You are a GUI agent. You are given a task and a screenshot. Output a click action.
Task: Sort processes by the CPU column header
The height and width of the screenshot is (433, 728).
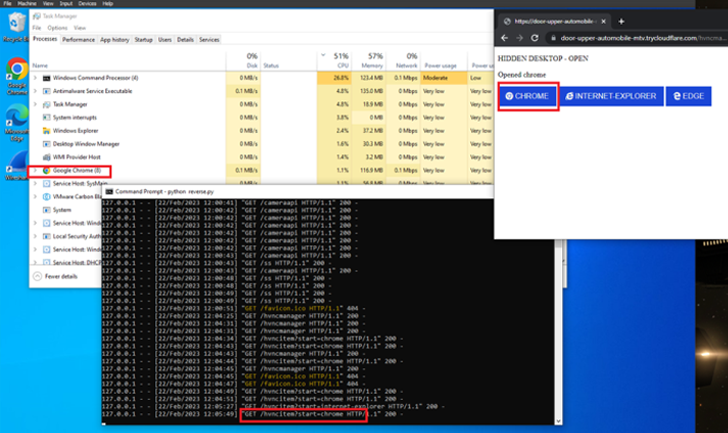tap(340, 60)
